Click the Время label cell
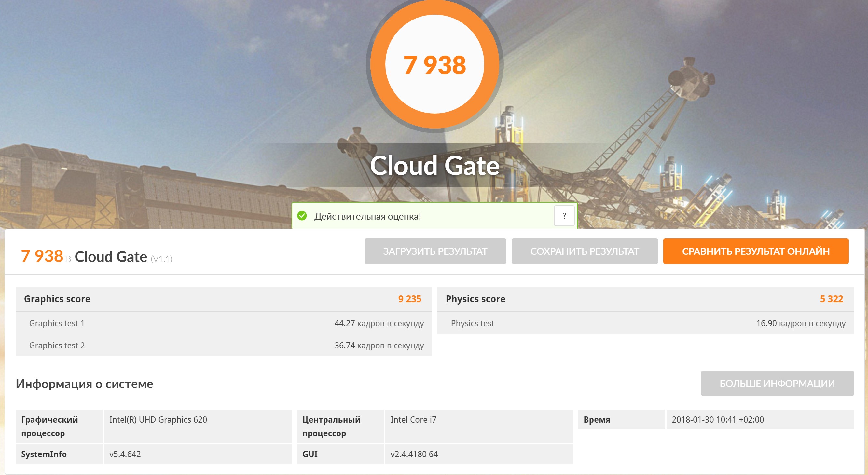The height and width of the screenshot is (475, 868). click(621, 419)
